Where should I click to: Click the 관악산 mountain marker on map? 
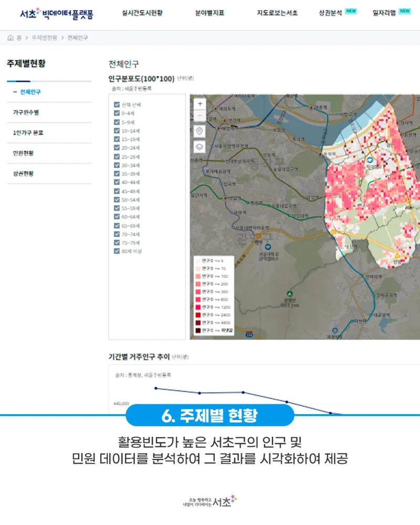(289, 293)
